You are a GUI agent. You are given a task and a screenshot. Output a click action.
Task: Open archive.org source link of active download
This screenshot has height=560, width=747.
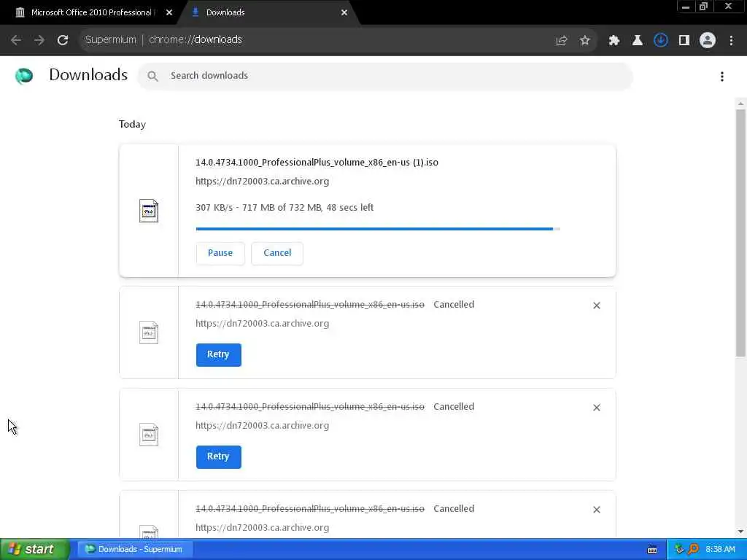tap(262, 182)
